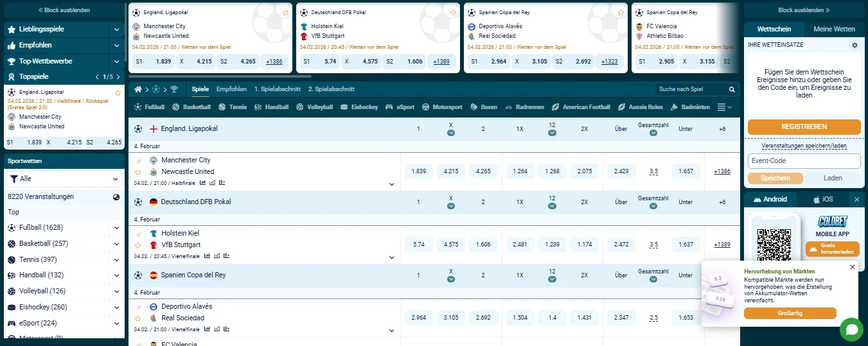This screenshot has height=346, width=868.
Task: Focus the Event-Code input field
Action: click(804, 161)
